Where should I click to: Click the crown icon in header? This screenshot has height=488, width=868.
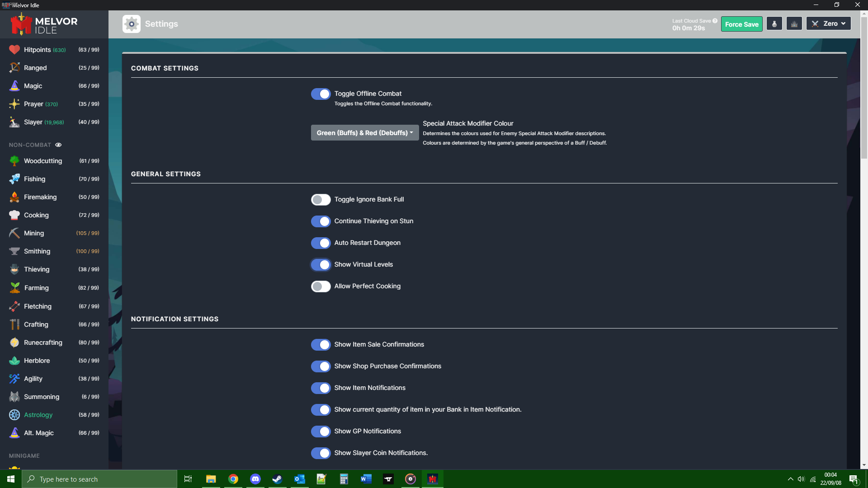pos(794,24)
